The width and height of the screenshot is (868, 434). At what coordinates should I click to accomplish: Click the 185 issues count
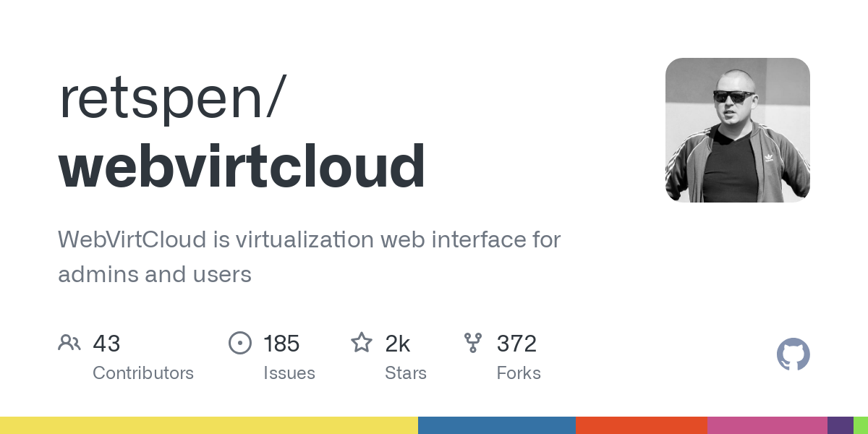click(281, 344)
